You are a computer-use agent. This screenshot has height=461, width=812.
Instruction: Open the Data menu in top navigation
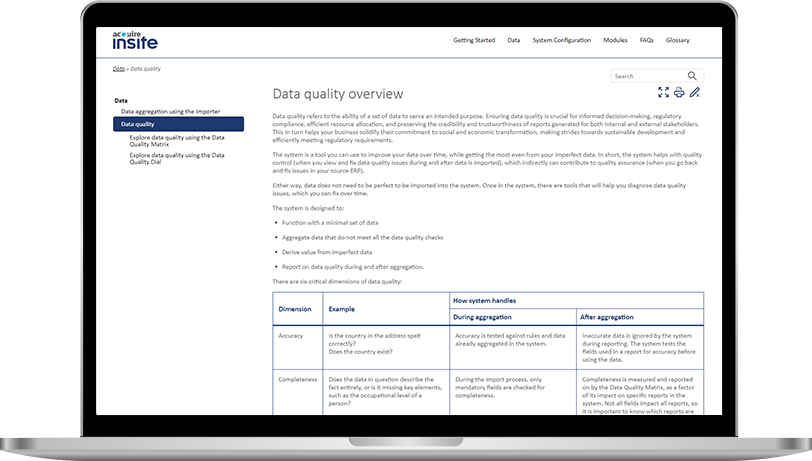513,40
